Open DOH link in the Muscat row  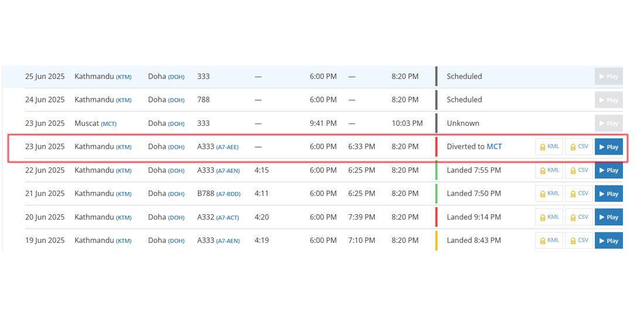(176, 124)
